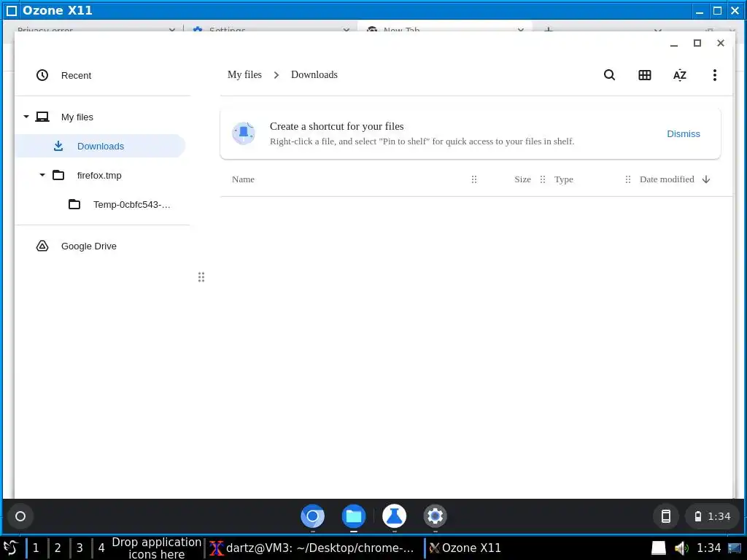Sort by the Type column
The height and width of the screenshot is (560, 747).
coord(564,179)
